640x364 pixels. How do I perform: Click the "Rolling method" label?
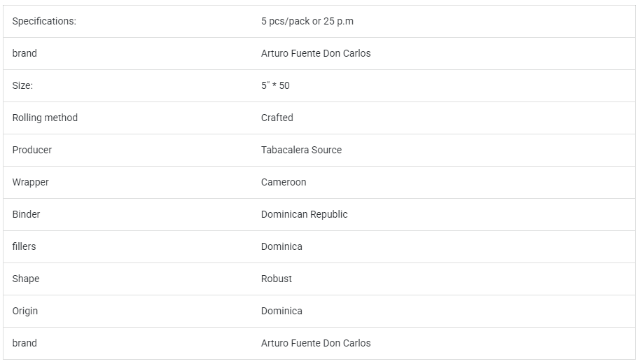[x=45, y=118]
